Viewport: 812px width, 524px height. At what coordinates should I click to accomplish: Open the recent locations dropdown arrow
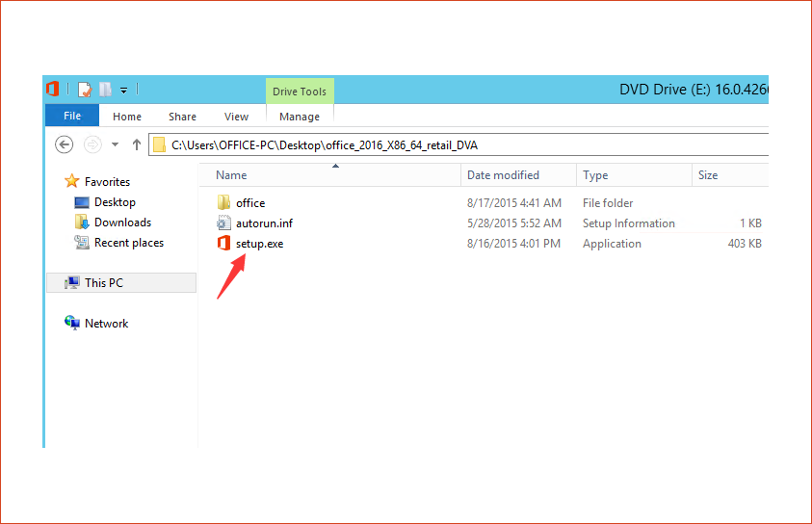point(115,144)
